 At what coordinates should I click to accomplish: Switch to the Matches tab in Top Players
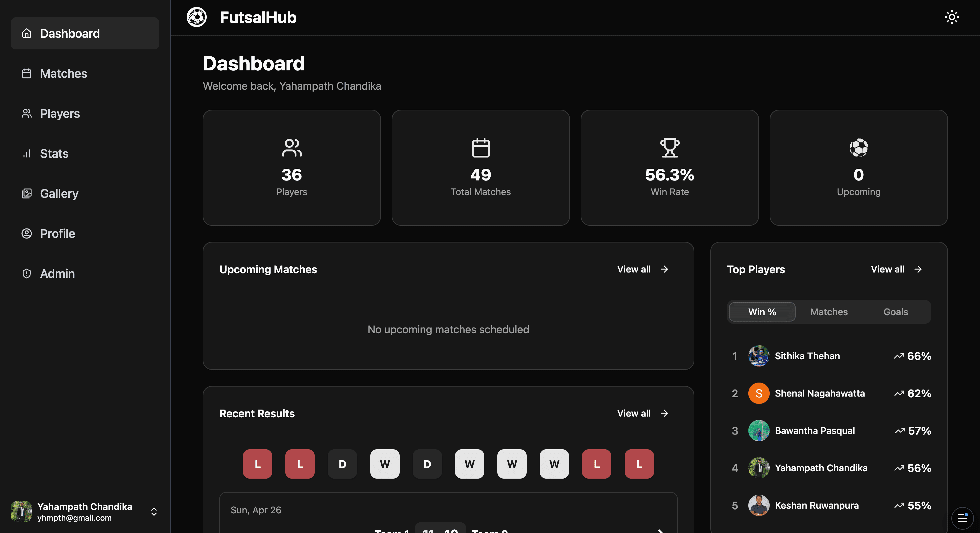pyautogui.click(x=829, y=312)
